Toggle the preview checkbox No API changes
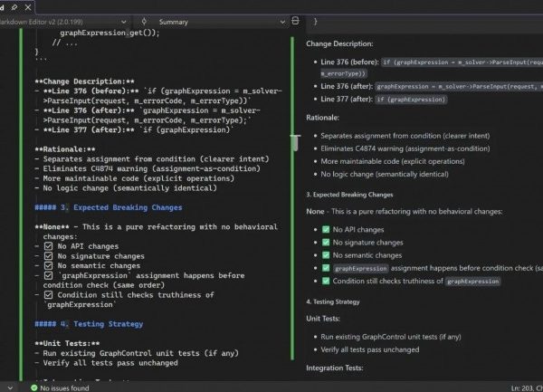The image size is (543, 392). point(326,229)
